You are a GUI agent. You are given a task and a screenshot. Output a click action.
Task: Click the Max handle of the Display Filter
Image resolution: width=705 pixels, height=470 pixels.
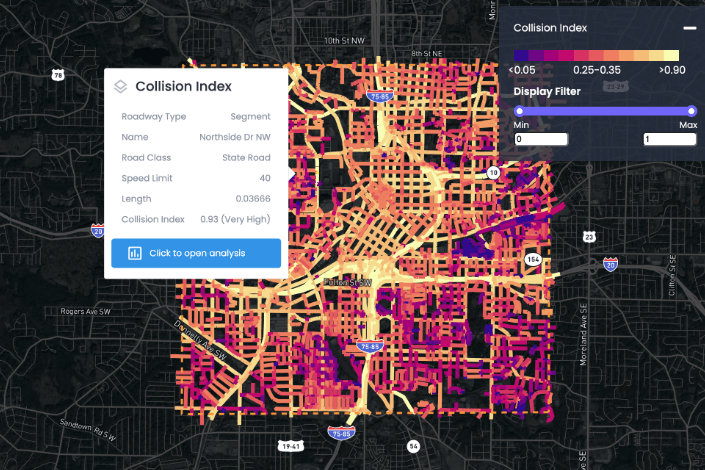point(691,110)
